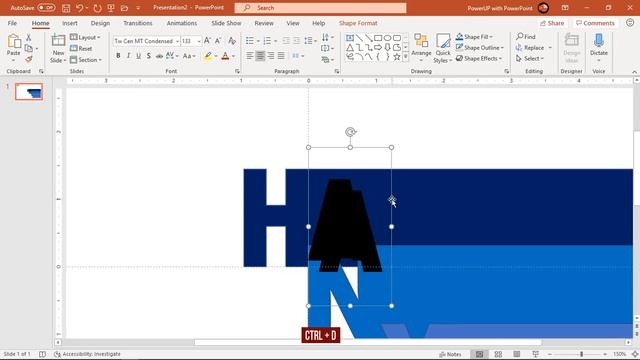Click the rotate handle above selected shape
Screen dimensions: 640x360
[350, 132]
